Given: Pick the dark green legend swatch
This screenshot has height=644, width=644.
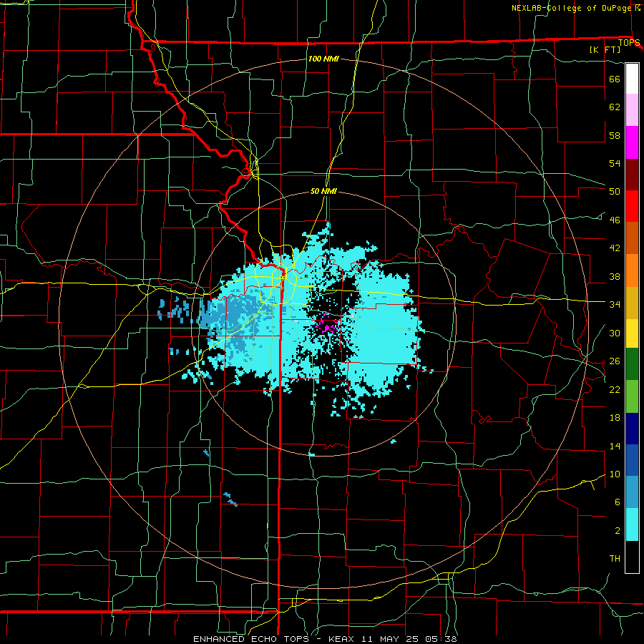Looking at the screenshot, I should click(632, 364).
